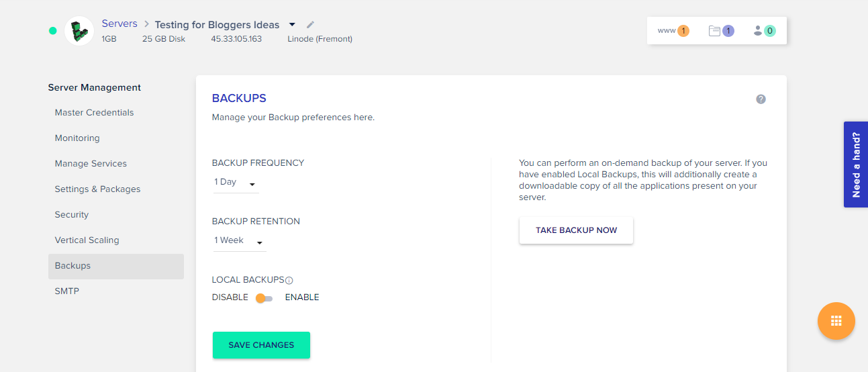
Task: Click the server logo avatar icon
Action: (x=79, y=31)
